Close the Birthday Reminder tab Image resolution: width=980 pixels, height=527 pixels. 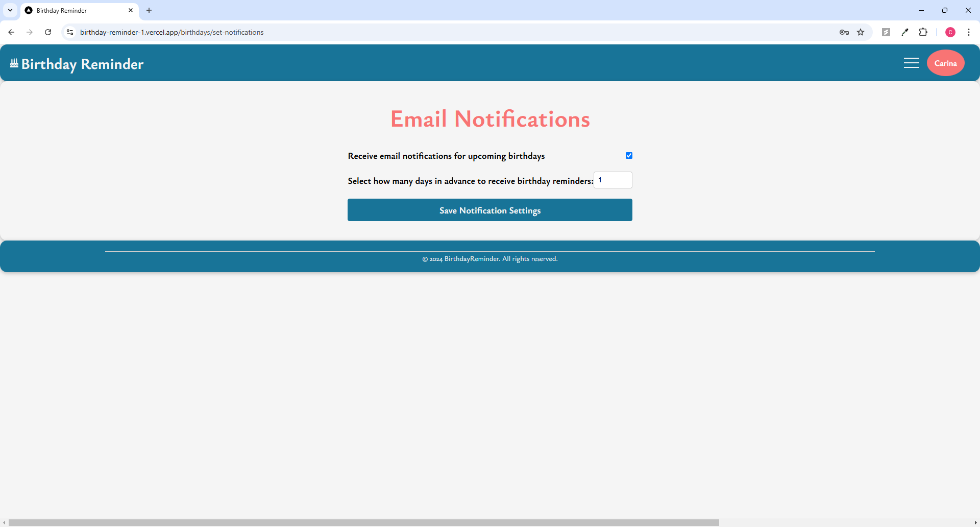[131, 10]
